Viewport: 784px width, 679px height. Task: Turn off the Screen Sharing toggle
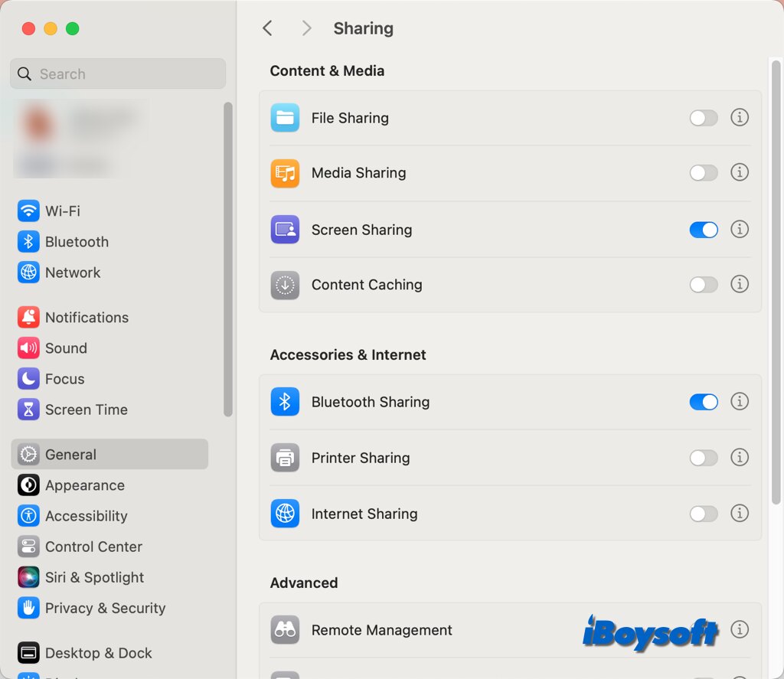tap(704, 230)
